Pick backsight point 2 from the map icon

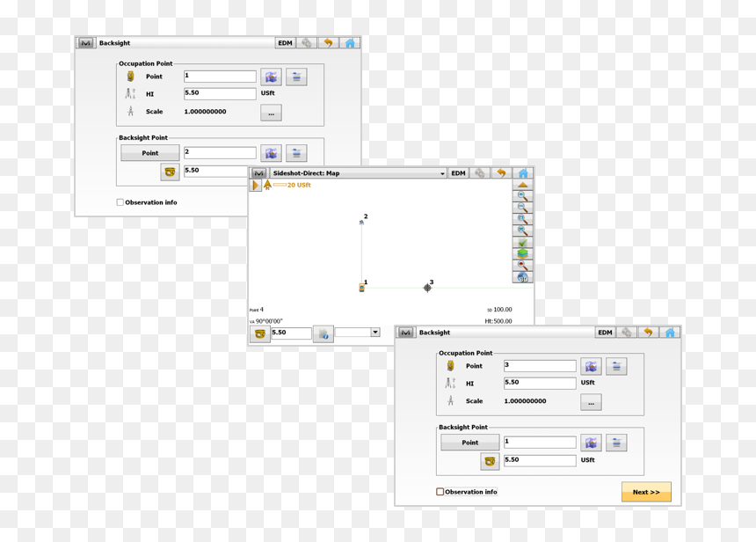tap(271, 153)
